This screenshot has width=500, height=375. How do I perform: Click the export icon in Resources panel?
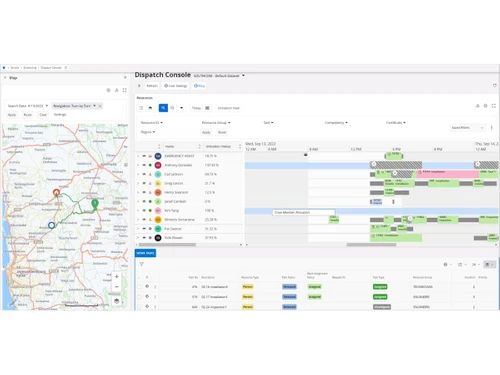pos(477,106)
